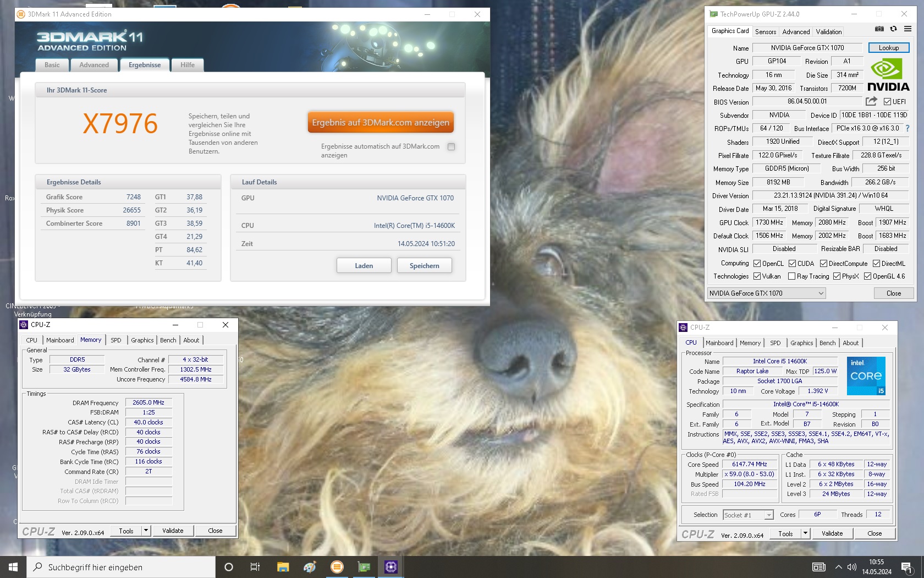Open the GPU-Z taskbar icon

point(364,567)
